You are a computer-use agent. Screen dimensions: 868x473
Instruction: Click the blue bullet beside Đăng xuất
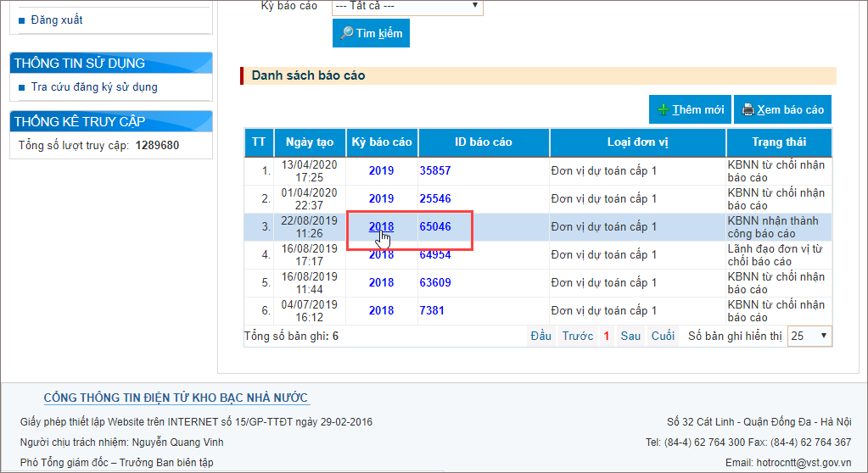(21, 20)
